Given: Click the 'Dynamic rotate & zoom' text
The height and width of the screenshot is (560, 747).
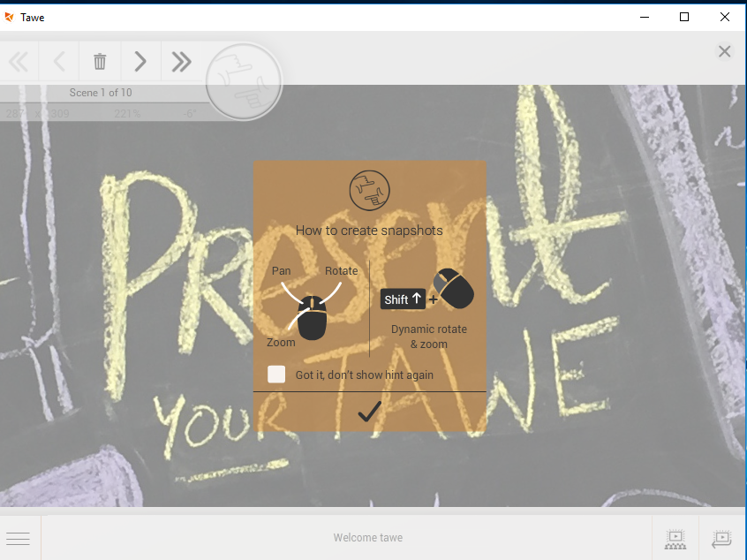Looking at the screenshot, I should (429, 337).
